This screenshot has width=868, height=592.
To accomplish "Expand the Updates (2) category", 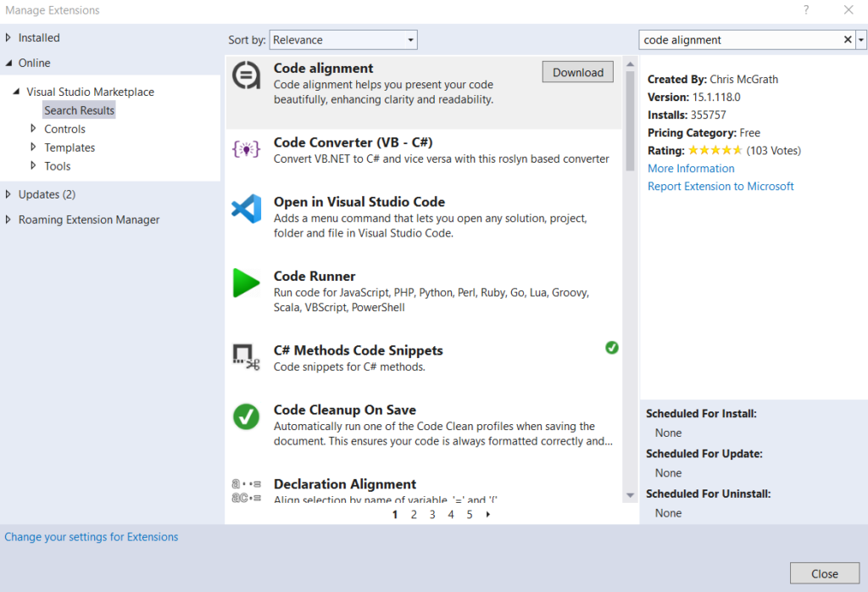I will point(8,194).
